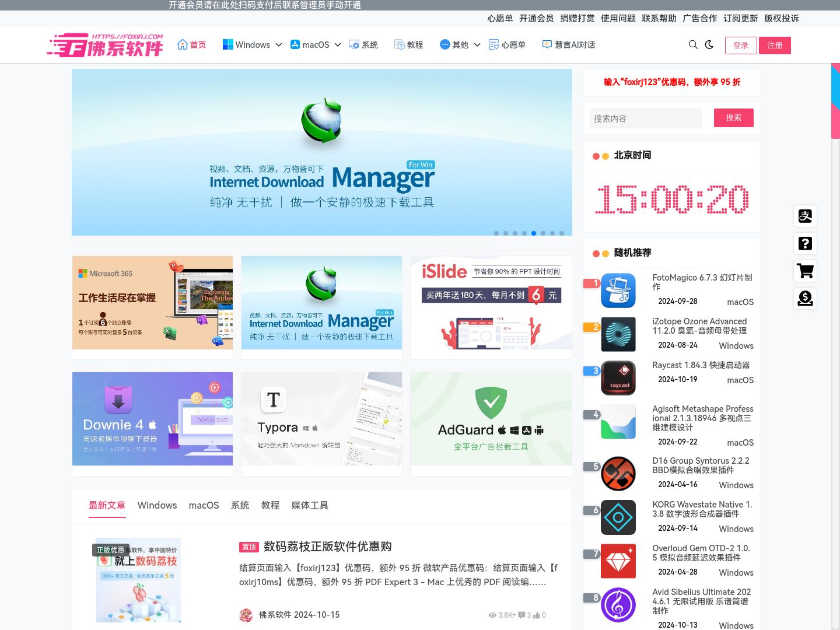Open FotoMagico 6.7.3 幻灯片制作 title
Viewport: 840px width, 630px height.
pyautogui.click(x=702, y=282)
